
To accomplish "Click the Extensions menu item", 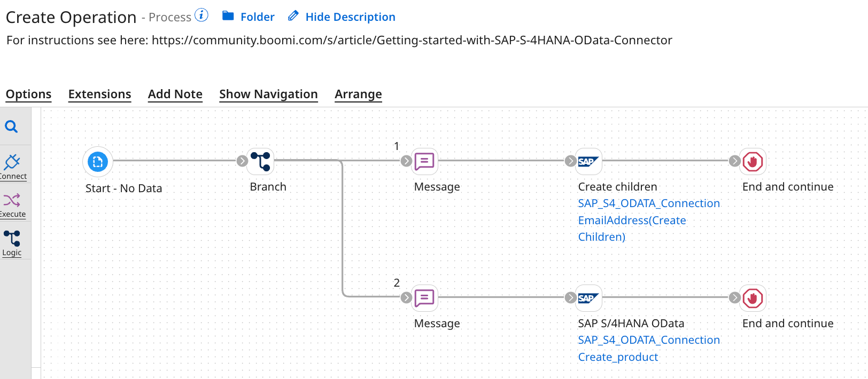I will pyautogui.click(x=99, y=94).
